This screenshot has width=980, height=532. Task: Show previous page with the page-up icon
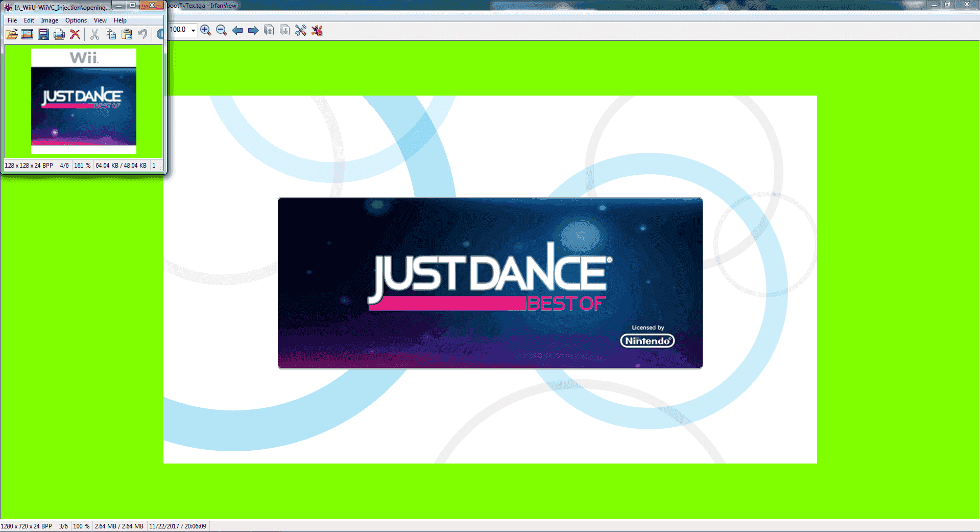click(269, 30)
